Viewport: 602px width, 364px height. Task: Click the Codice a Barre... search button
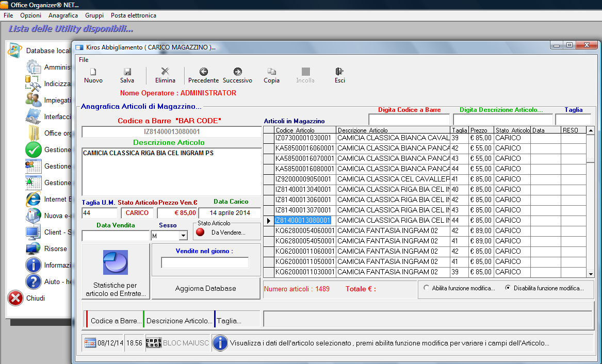[114, 319]
